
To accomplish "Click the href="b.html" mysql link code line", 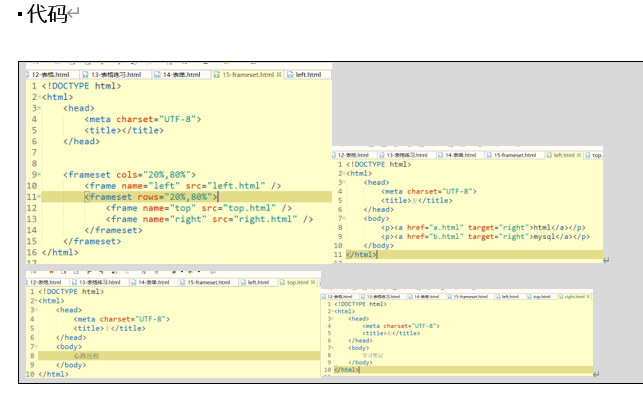I will 486,236.
